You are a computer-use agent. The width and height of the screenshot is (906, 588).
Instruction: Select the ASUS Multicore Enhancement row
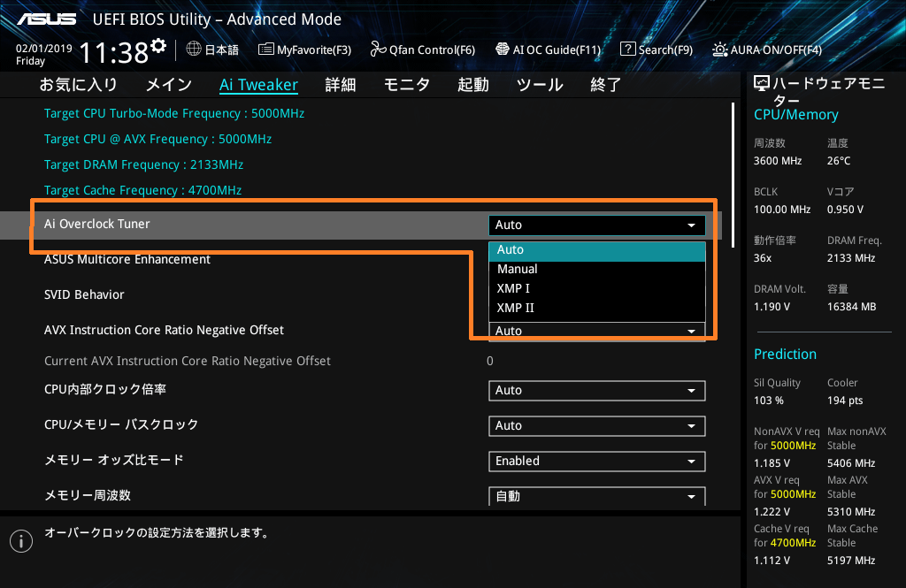pyautogui.click(x=127, y=259)
